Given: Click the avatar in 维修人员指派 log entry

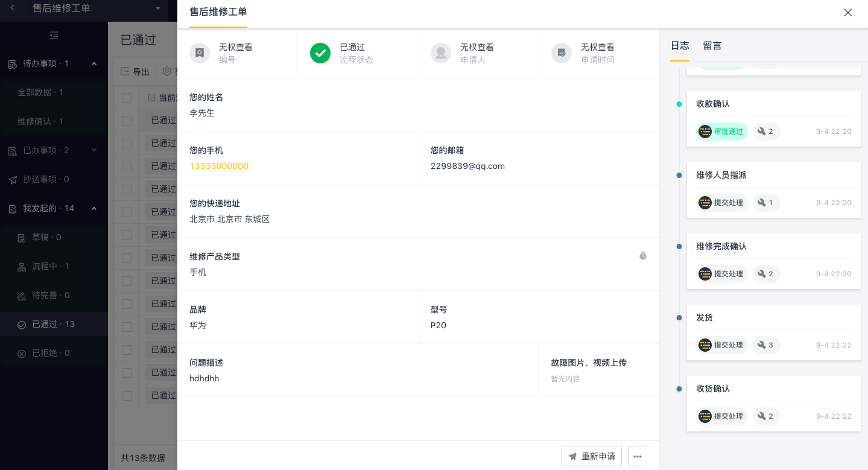Looking at the screenshot, I should click(705, 203).
